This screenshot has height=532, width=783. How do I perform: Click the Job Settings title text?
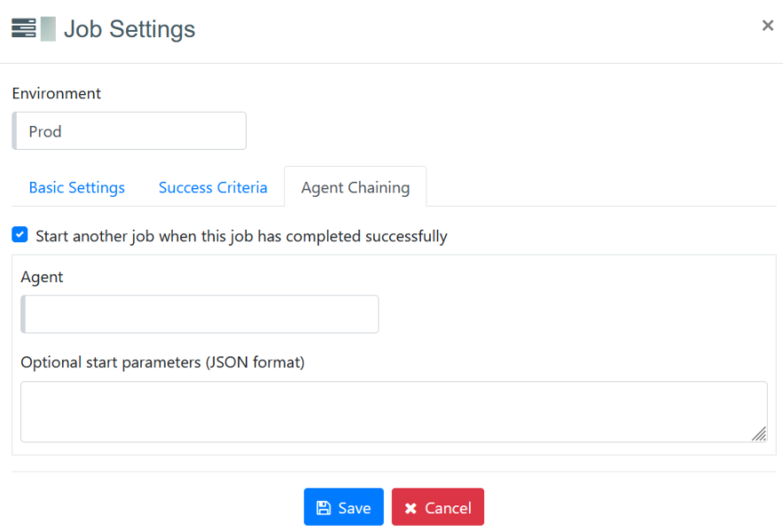129,28
